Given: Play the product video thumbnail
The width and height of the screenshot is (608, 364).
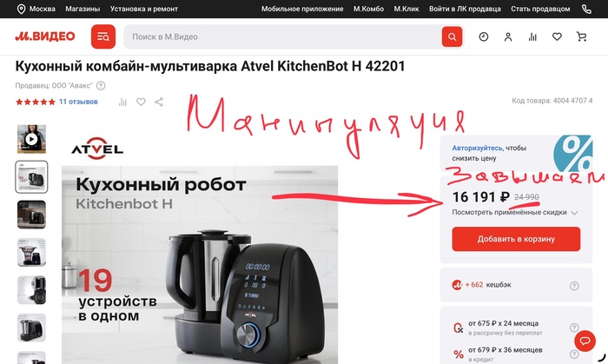Looking at the screenshot, I should coord(31,139).
